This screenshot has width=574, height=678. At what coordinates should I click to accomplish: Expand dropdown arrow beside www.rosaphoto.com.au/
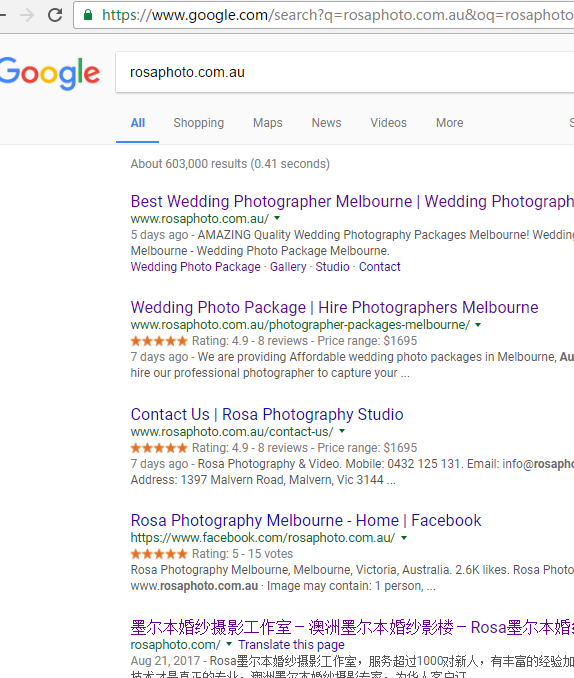[277, 218]
